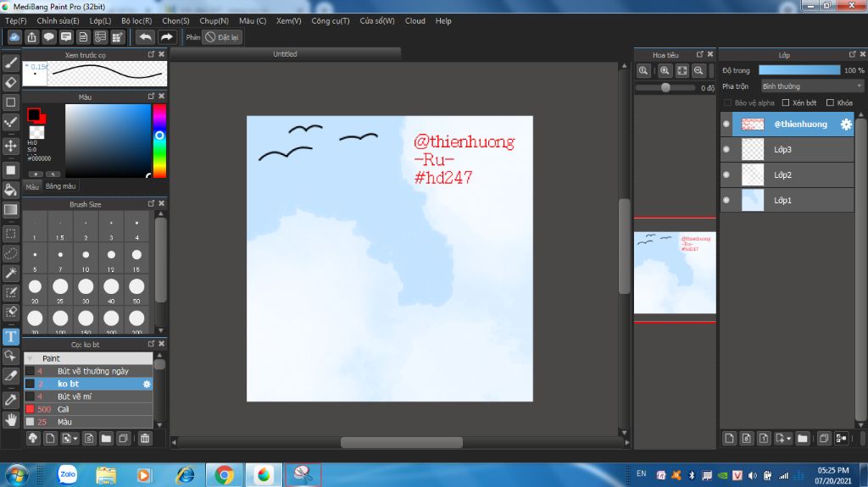The image size is (868, 487).
Task: Toggle visibility of Lớp2 layer
Action: (726, 174)
